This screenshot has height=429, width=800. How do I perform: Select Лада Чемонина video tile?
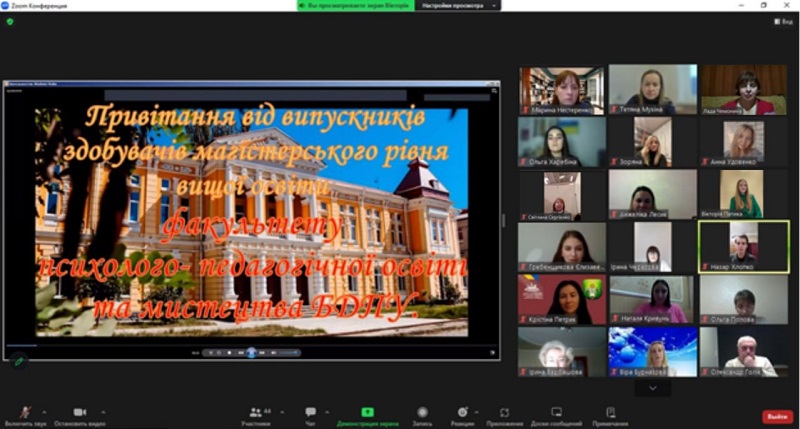(x=743, y=90)
